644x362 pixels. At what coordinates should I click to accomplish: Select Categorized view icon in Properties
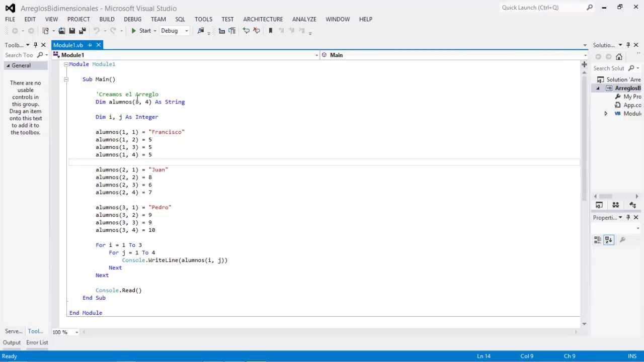point(598,240)
